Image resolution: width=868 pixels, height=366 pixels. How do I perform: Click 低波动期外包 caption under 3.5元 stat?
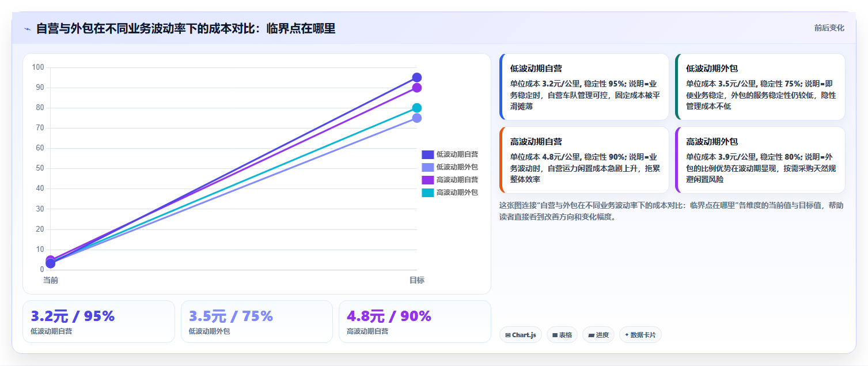pyautogui.click(x=210, y=331)
